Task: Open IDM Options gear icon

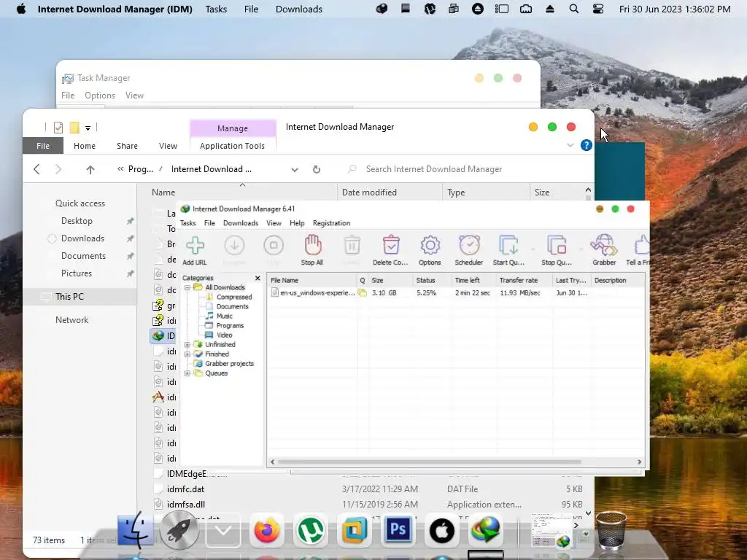Action: coord(430,246)
